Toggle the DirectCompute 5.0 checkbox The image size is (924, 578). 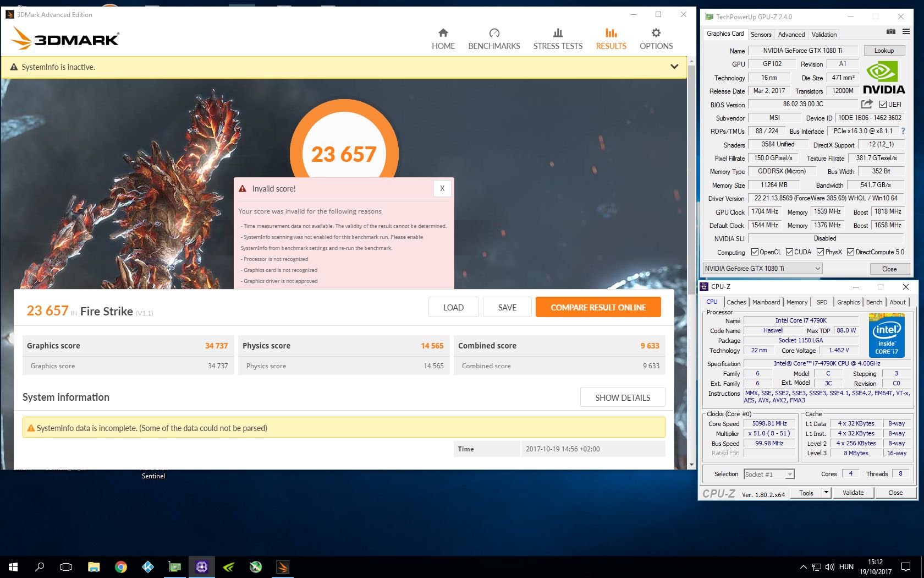[x=850, y=252]
